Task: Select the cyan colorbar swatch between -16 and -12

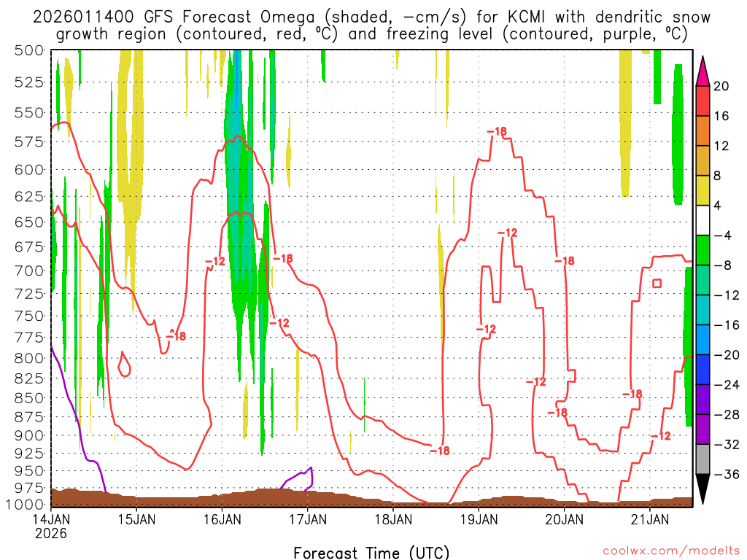Action: [x=703, y=310]
